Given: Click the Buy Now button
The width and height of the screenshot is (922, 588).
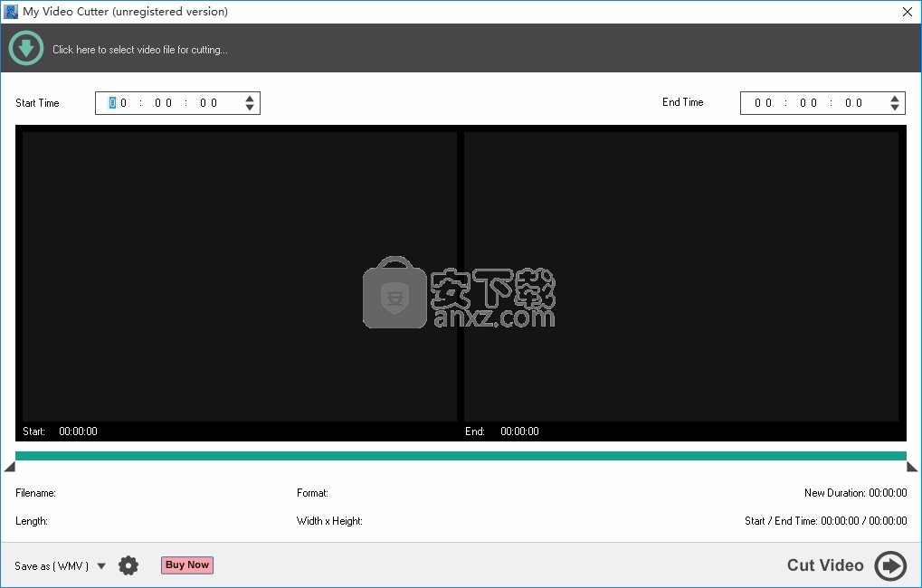Looking at the screenshot, I should tap(187, 565).
